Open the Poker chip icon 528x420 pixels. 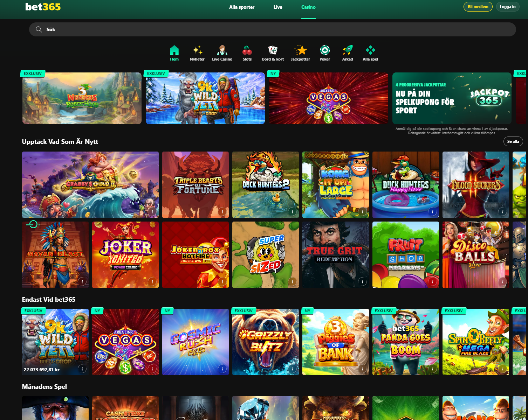click(x=325, y=50)
